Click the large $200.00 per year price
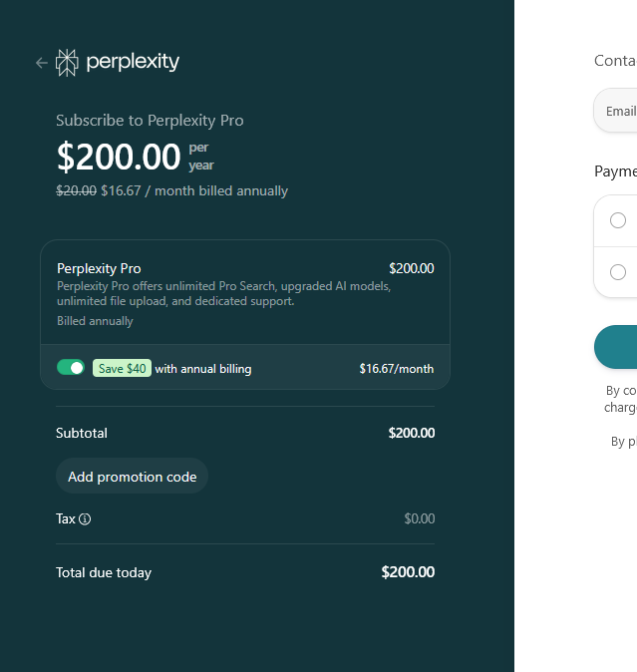Viewport: 637px width, 672px height. [x=119, y=157]
